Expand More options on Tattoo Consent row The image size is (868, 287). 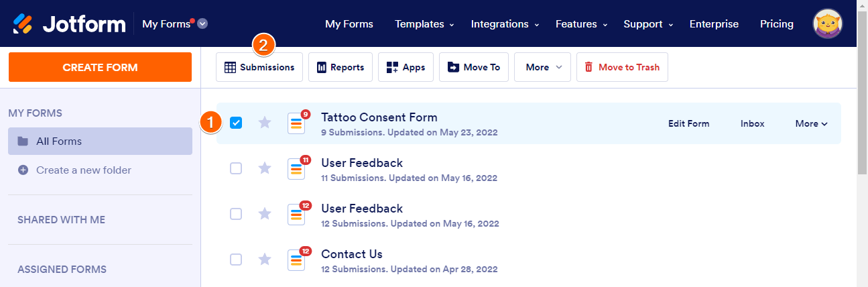pos(811,123)
